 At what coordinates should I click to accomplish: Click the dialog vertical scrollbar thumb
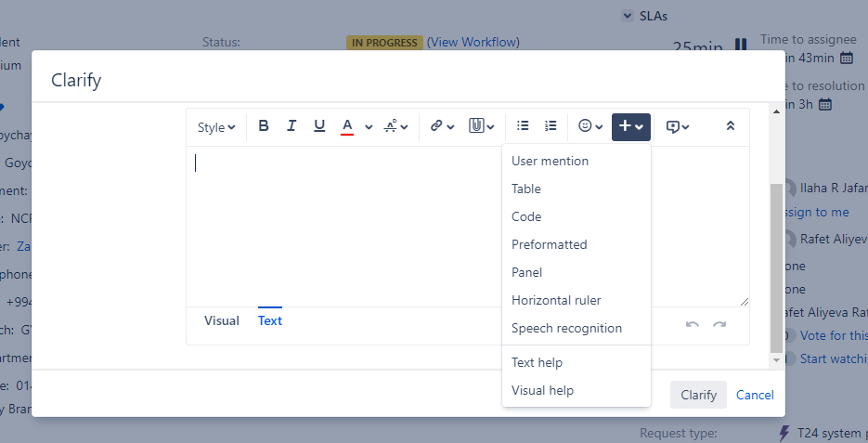(776, 268)
